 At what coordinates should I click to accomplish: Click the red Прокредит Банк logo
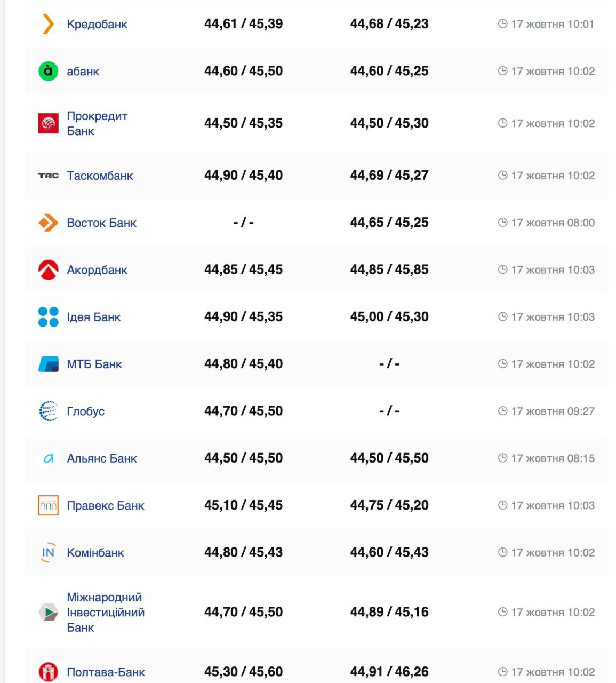tap(48, 123)
